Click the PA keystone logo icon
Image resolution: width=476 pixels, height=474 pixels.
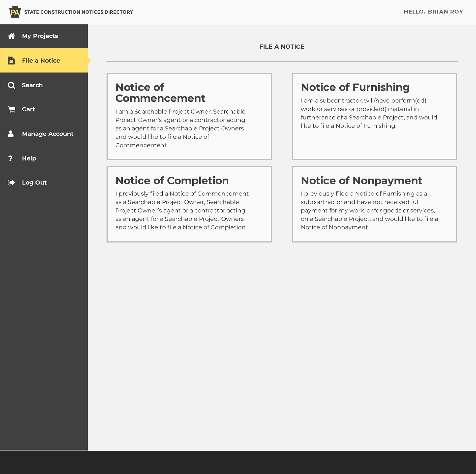click(15, 12)
